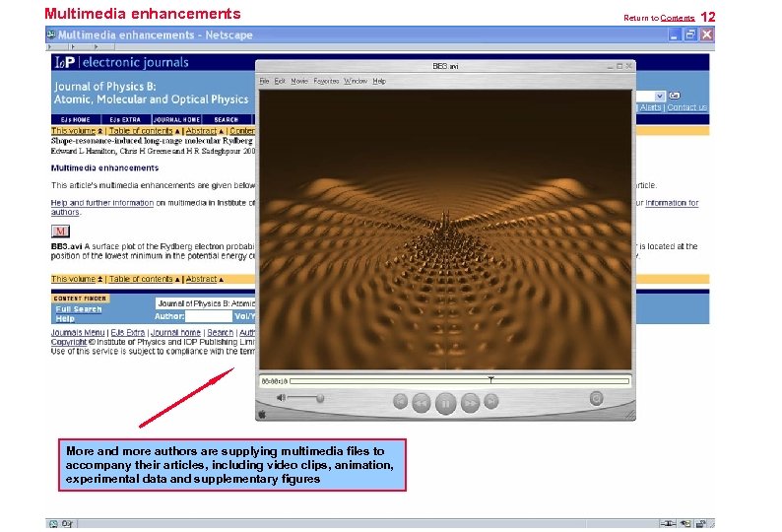Click the Apple logo in player
Screen dimensions: 782x532
[x=262, y=414]
